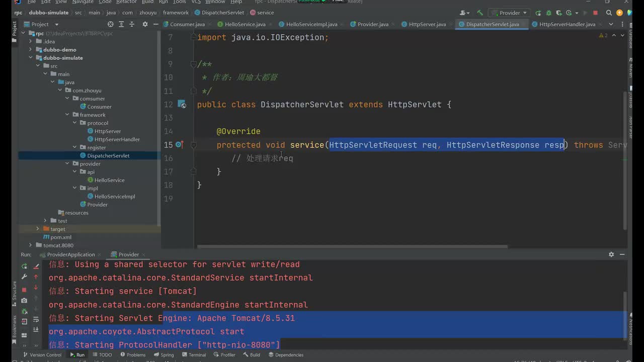Open the Refactor menu
This screenshot has width=644, height=362.
click(x=126, y=2)
